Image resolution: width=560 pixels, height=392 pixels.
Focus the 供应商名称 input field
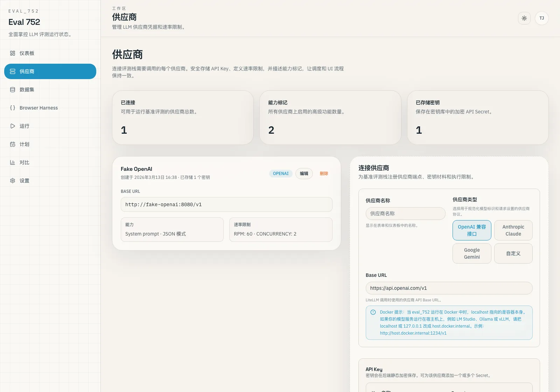click(405, 213)
